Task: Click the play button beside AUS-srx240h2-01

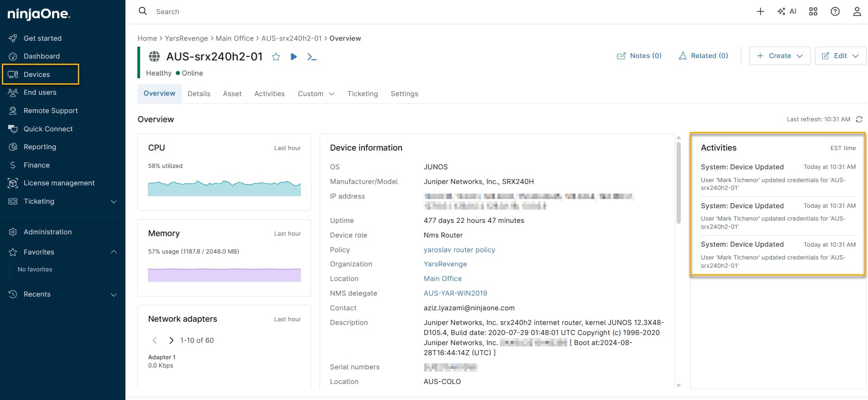Action: pyautogui.click(x=294, y=57)
